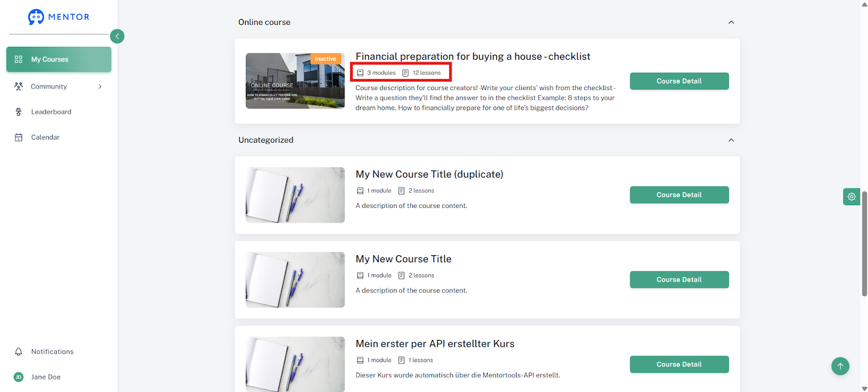Screen dimensions: 868x392
Task: Click the page vertical scrollbar thumb
Action: tap(864, 243)
